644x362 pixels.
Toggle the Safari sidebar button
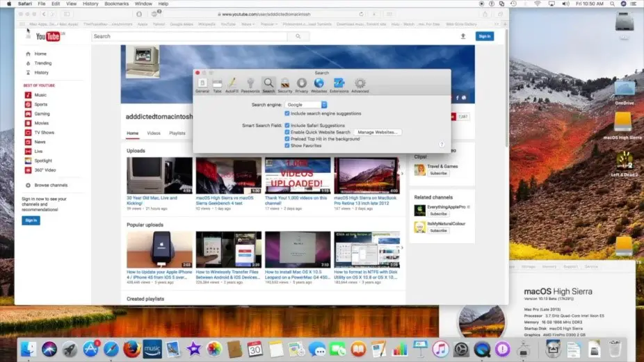tap(67, 14)
